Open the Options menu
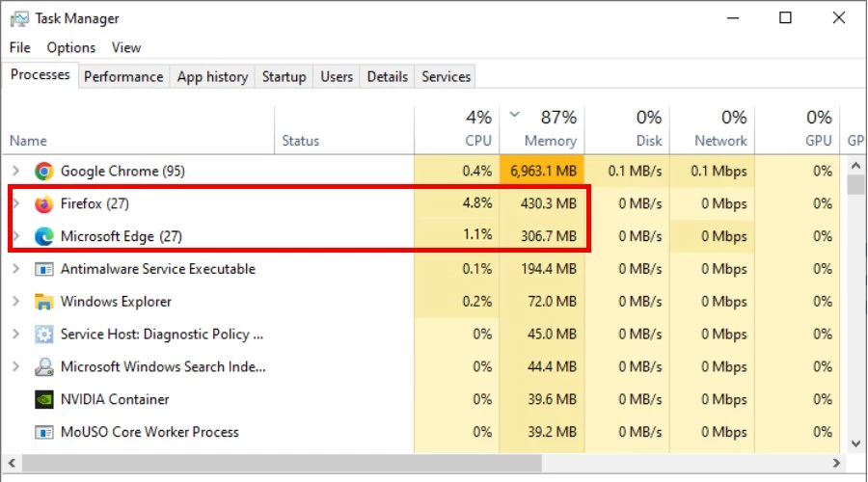The image size is (868, 482). point(71,47)
